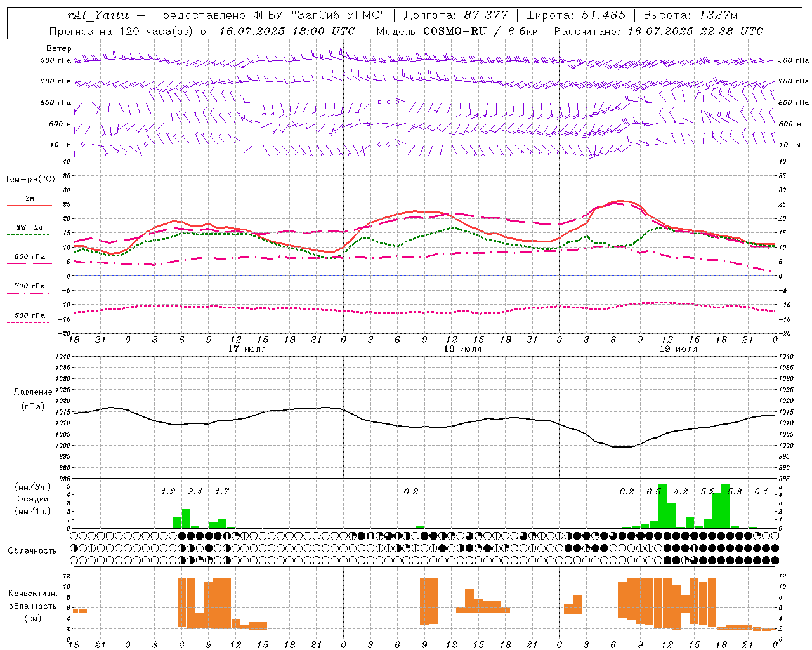This screenshot has width=812, height=650.
Task: Click the Конвективн. облачность (км) label
Action: [33, 606]
